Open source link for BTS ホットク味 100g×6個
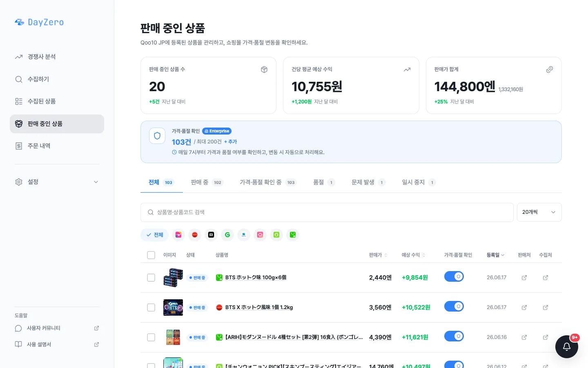This screenshot has width=588, height=368. click(x=546, y=278)
